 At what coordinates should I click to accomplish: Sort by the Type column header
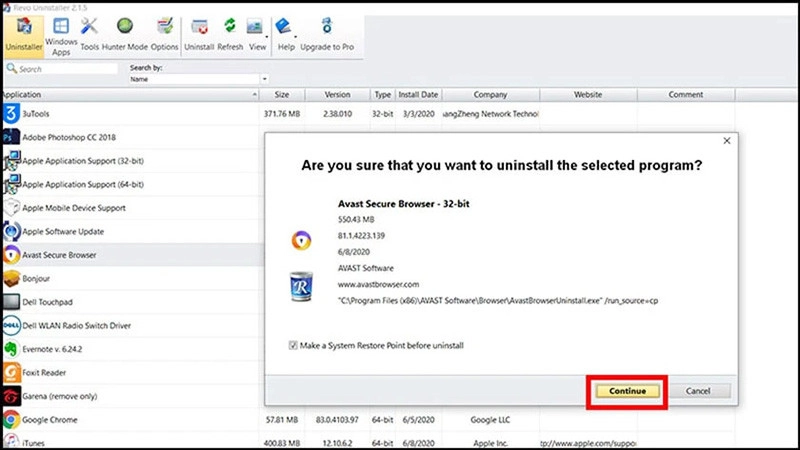(x=382, y=94)
